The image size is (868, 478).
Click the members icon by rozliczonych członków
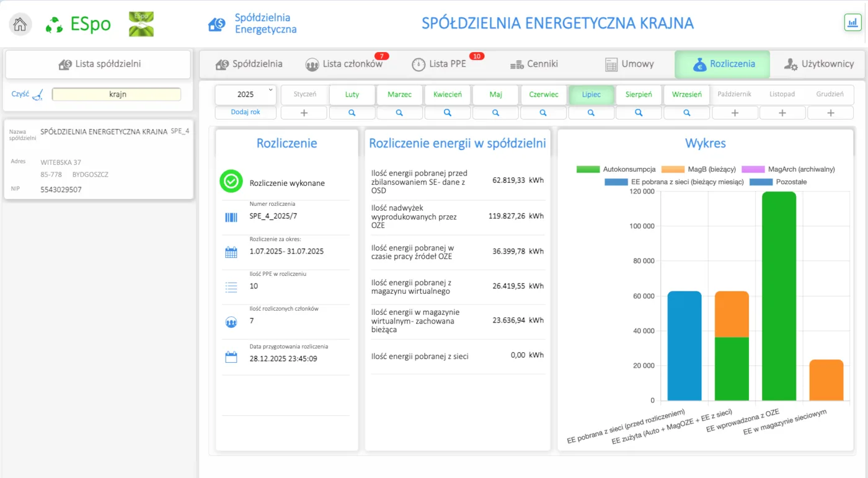(231, 322)
